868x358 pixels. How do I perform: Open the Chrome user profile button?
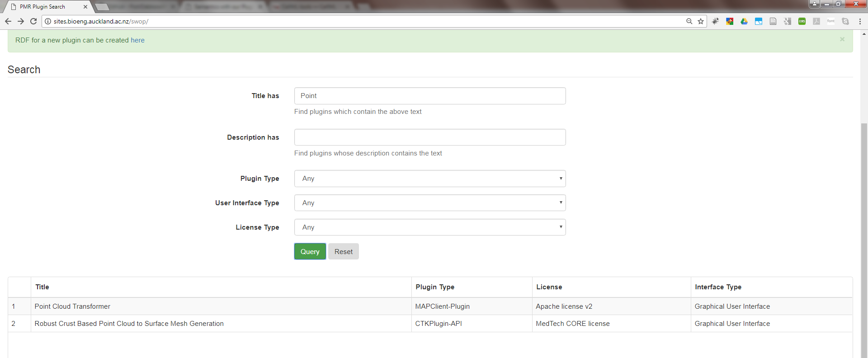click(x=815, y=4)
